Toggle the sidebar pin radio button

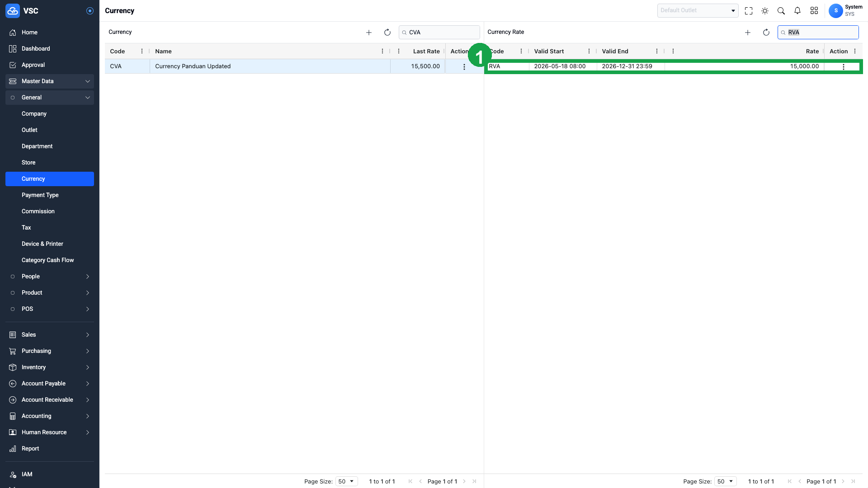(x=90, y=11)
